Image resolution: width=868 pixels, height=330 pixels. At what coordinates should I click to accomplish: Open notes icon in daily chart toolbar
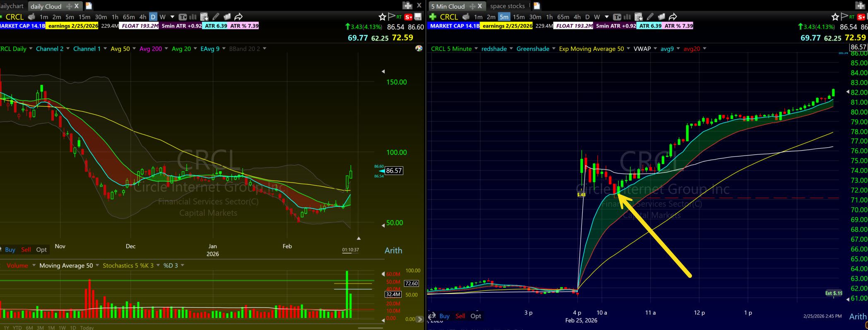coord(227,17)
